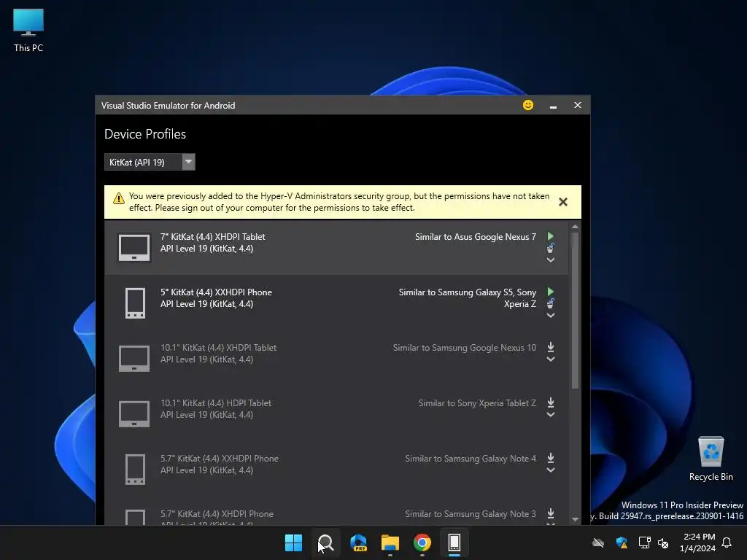The width and height of the screenshot is (747, 560).
Task: Click the warning triangle icon in banner
Action: (x=119, y=198)
